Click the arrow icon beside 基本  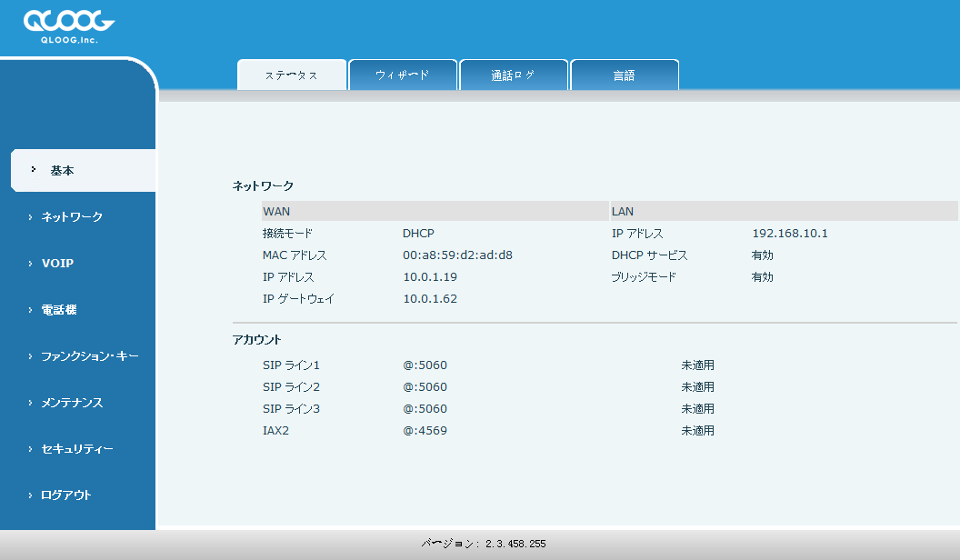(x=34, y=170)
